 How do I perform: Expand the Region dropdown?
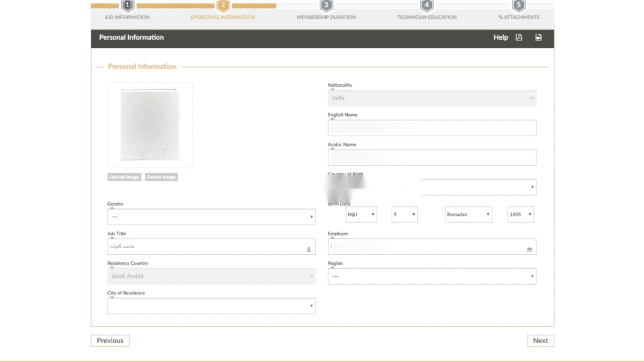tap(432, 276)
